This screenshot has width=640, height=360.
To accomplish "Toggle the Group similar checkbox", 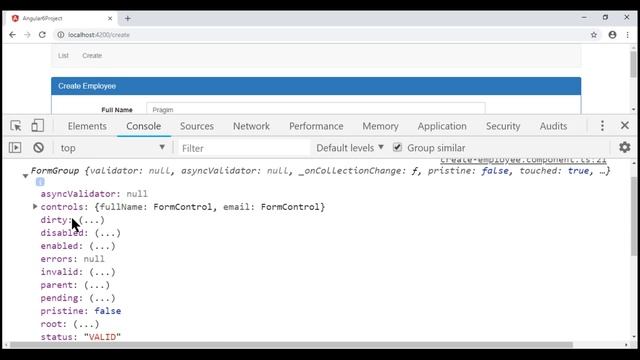I will [x=397, y=147].
